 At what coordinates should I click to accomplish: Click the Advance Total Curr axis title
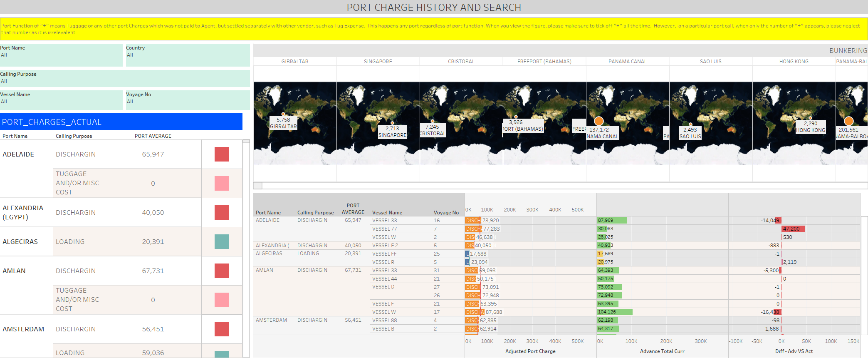pos(662,351)
